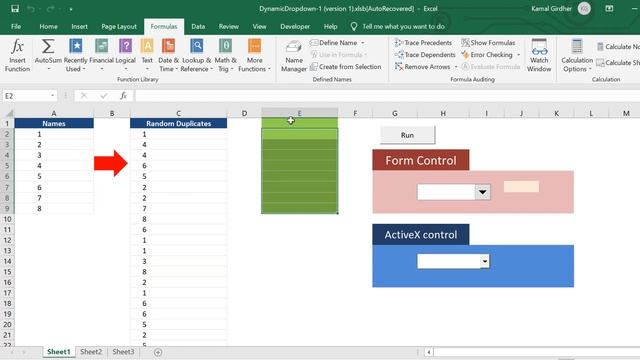Switch to the Data tab
The width and height of the screenshot is (640, 360).
coord(198,27)
